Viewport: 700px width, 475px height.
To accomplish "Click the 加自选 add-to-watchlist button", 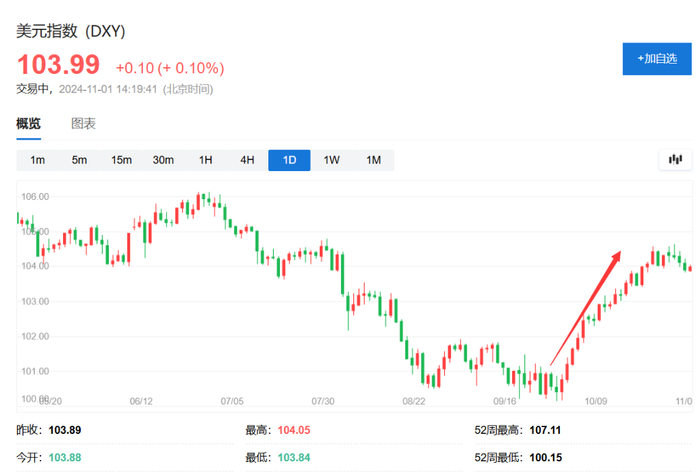I will pyautogui.click(x=655, y=58).
